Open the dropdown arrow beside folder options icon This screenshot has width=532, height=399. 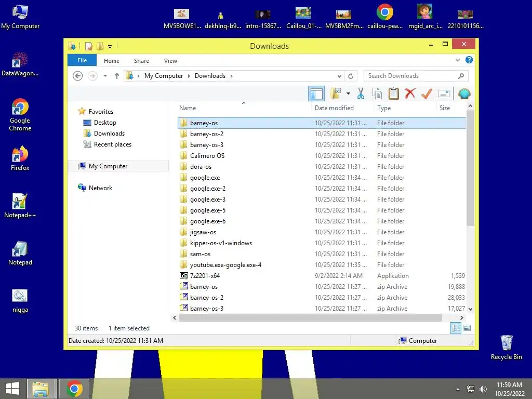click(x=348, y=94)
